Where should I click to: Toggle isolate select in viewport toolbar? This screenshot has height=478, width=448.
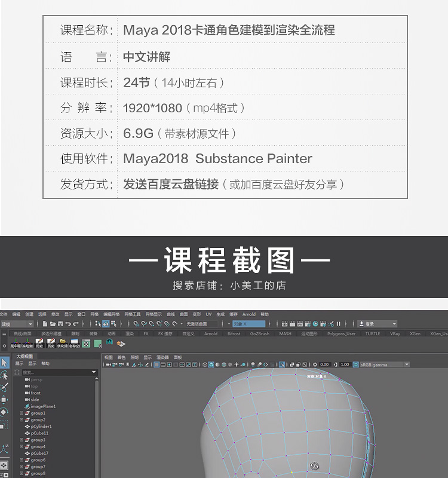point(282,364)
